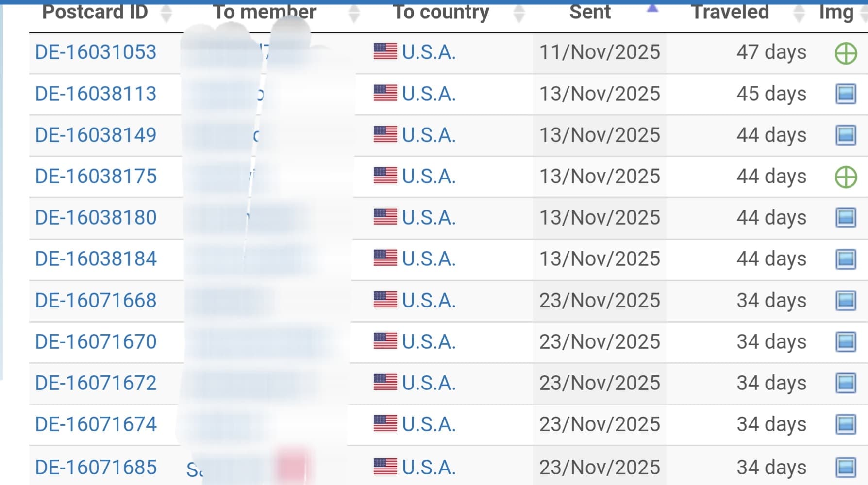Sort table by To country column
868x485 pixels.
click(441, 12)
